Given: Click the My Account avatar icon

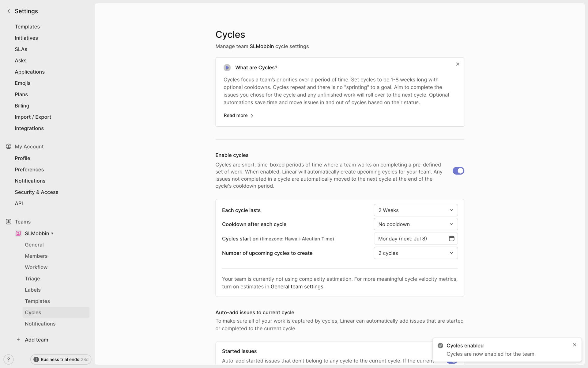Looking at the screenshot, I should [x=9, y=147].
